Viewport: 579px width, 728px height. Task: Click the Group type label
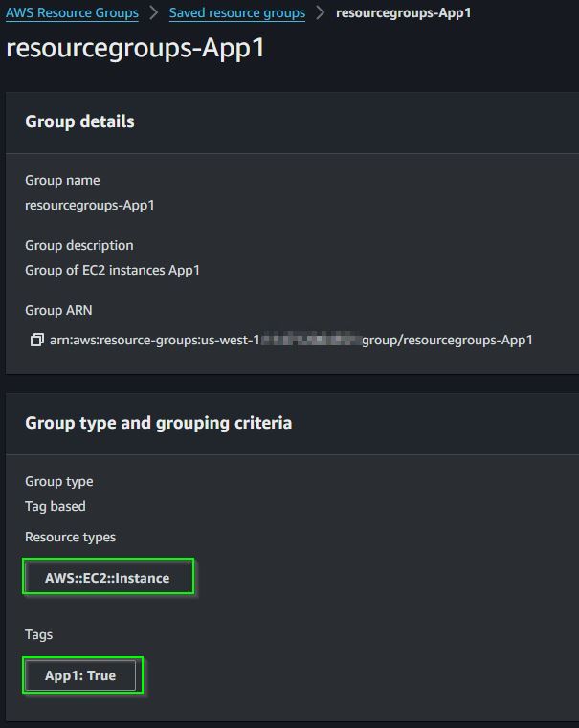click(59, 481)
